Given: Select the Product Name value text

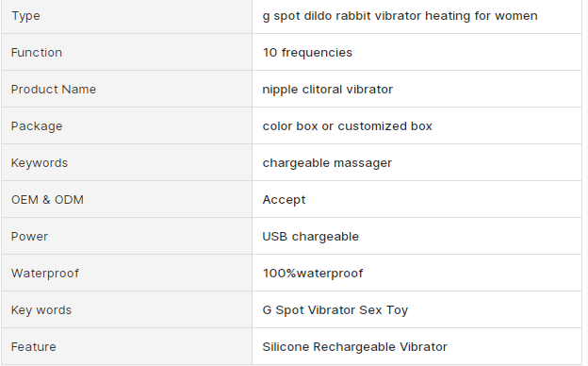Looking at the screenshot, I should (x=327, y=90).
